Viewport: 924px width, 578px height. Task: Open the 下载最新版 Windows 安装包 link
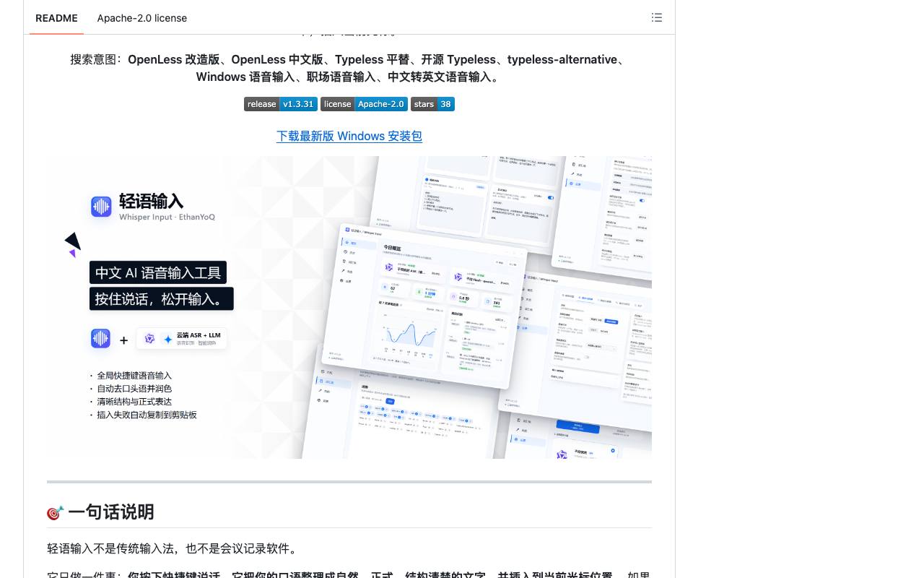349,136
